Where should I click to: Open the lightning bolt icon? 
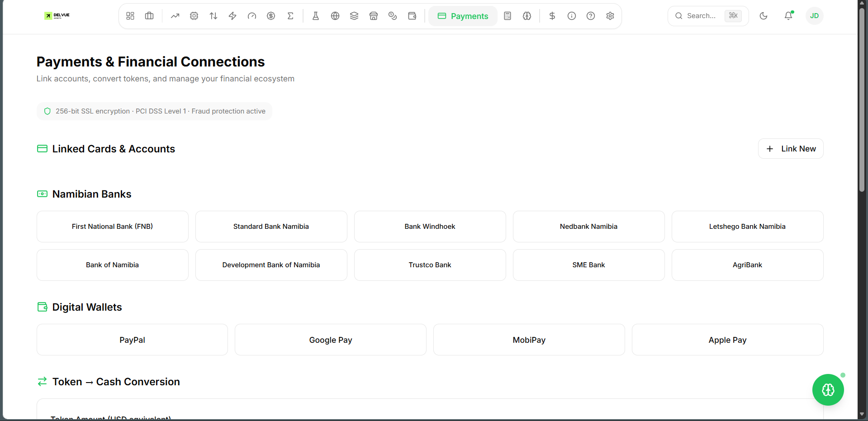(x=232, y=16)
